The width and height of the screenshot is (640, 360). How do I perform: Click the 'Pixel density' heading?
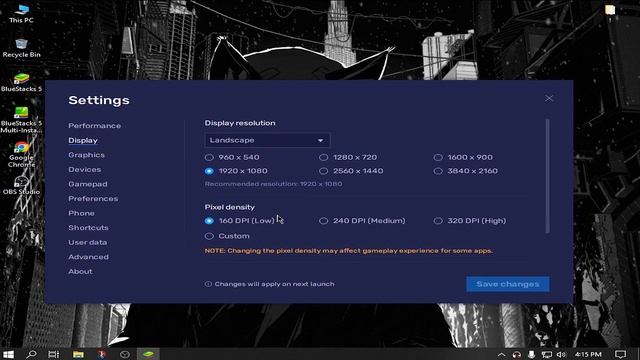[x=229, y=207]
